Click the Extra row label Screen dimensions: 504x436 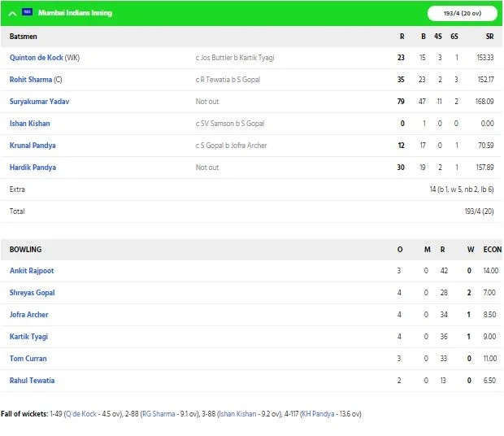click(17, 190)
